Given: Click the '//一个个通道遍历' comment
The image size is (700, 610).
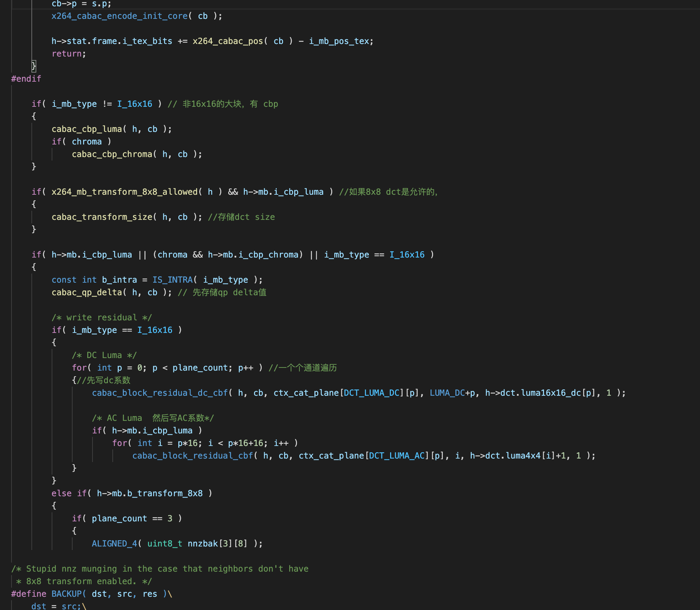Looking at the screenshot, I should tap(303, 368).
